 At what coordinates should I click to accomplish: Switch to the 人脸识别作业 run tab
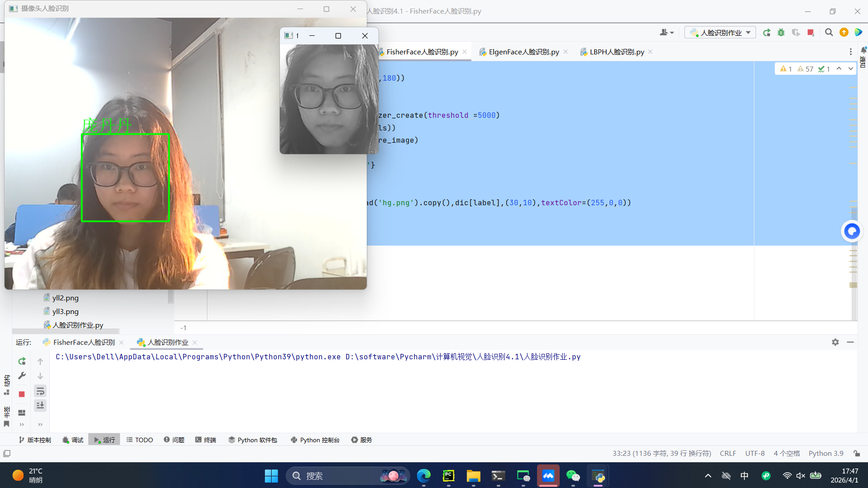click(x=168, y=342)
